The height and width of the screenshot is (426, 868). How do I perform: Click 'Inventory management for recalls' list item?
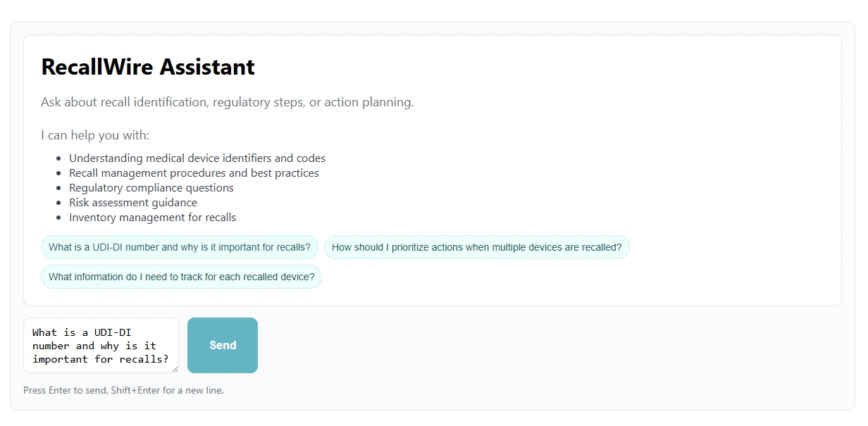(153, 218)
